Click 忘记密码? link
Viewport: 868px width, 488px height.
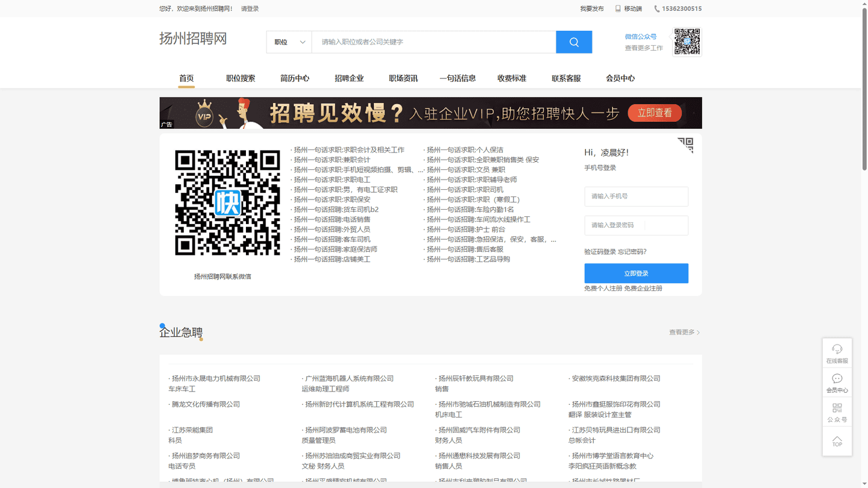(x=632, y=252)
